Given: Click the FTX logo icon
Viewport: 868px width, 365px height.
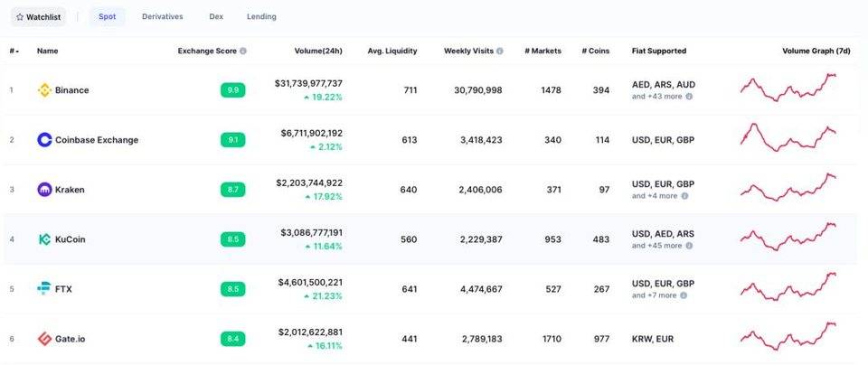Looking at the screenshot, I should [x=44, y=289].
